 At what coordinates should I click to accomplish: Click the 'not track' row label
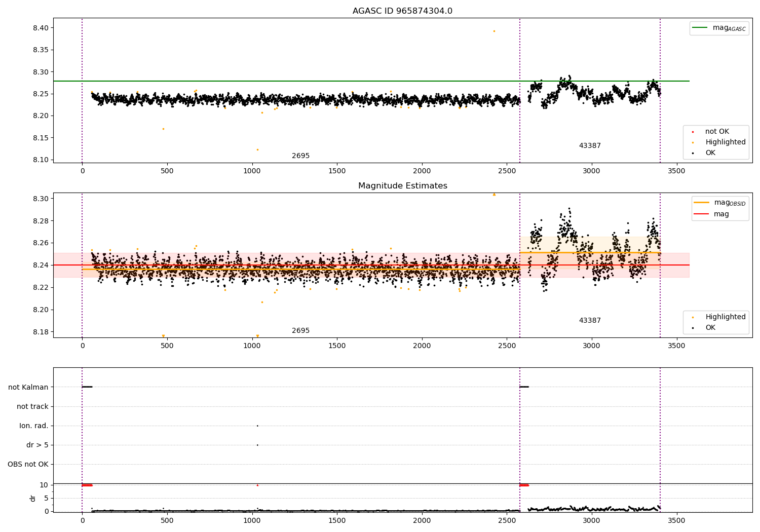32,406
